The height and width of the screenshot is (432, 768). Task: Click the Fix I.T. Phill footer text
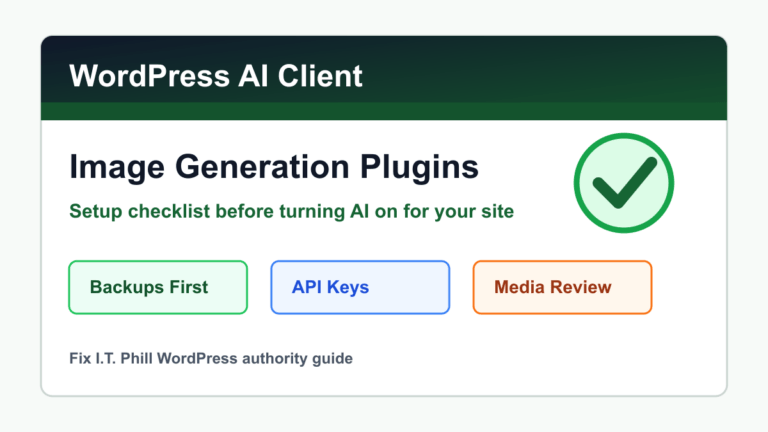pyautogui.click(x=211, y=359)
